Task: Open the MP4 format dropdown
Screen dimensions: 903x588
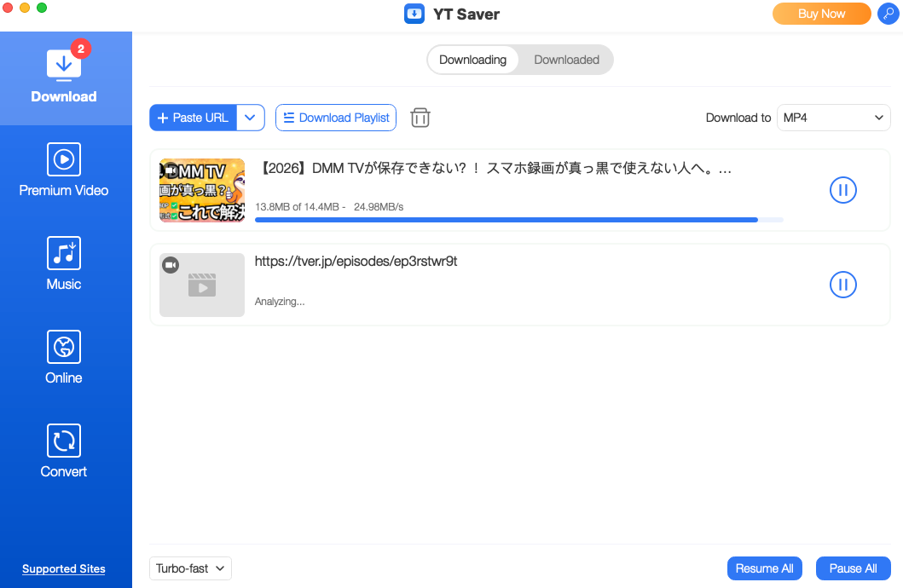Action: pos(833,118)
